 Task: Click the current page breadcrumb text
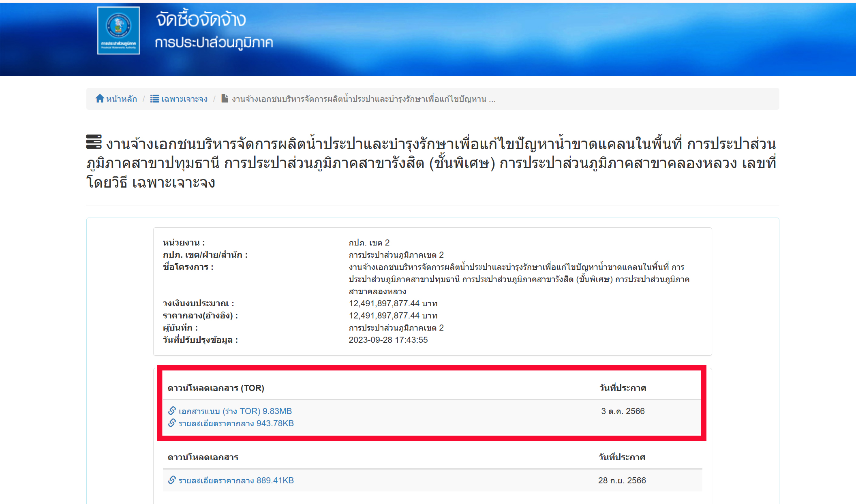(x=363, y=99)
